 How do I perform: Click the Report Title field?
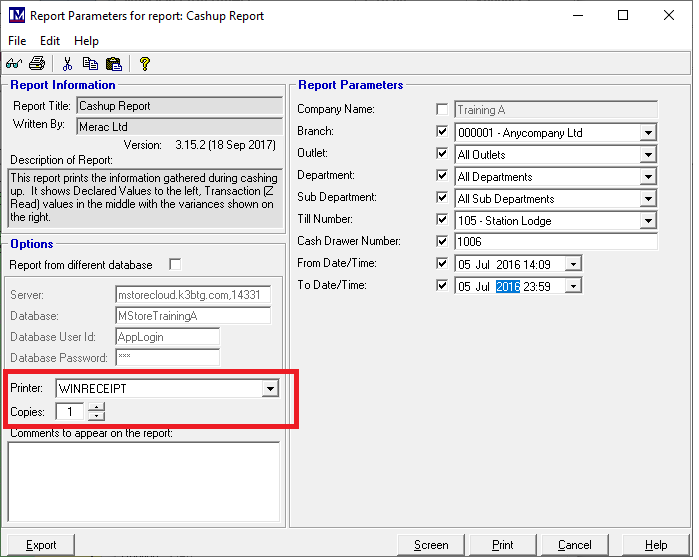coord(180,106)
